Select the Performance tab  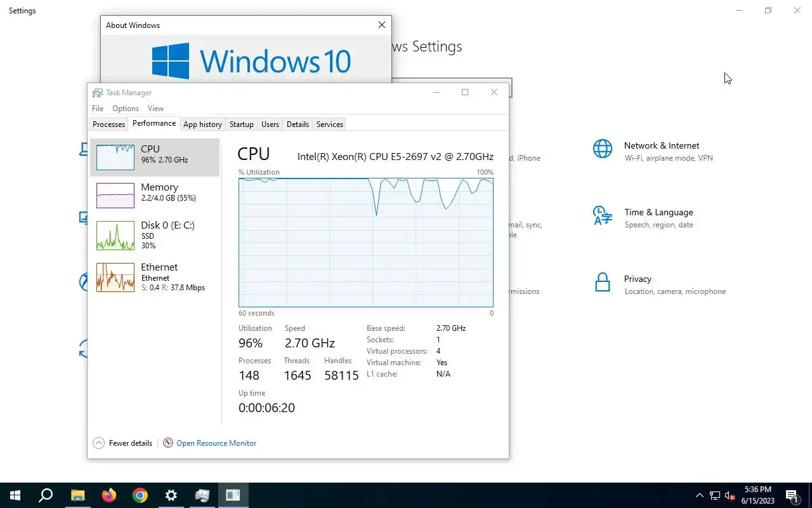click(x=154, y=123)
